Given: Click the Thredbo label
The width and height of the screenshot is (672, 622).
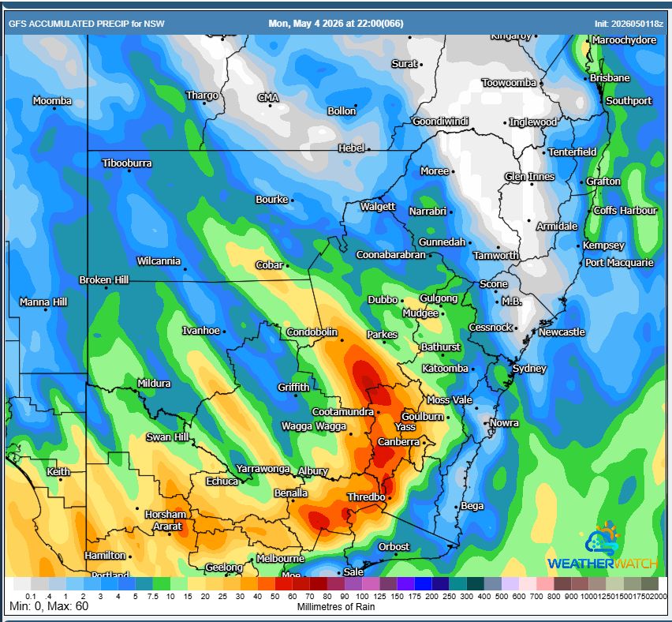Looking at the screenshot, I should 366,497.
